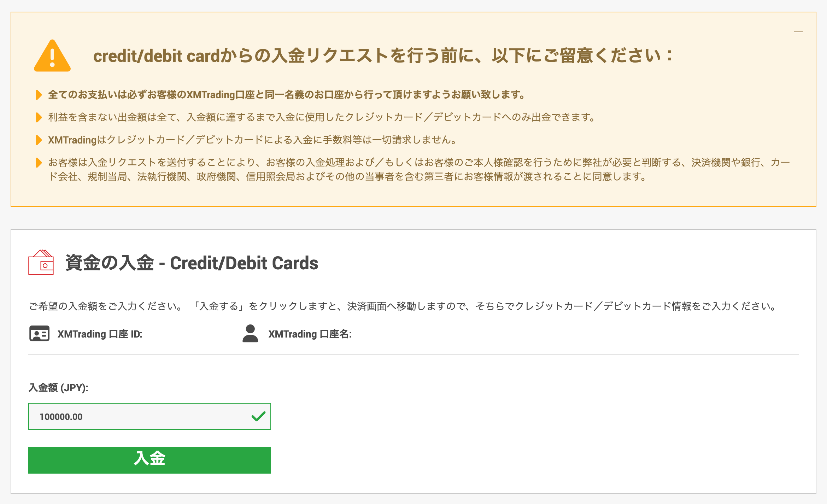Click the orange warning triangle icon

(52, 57)
